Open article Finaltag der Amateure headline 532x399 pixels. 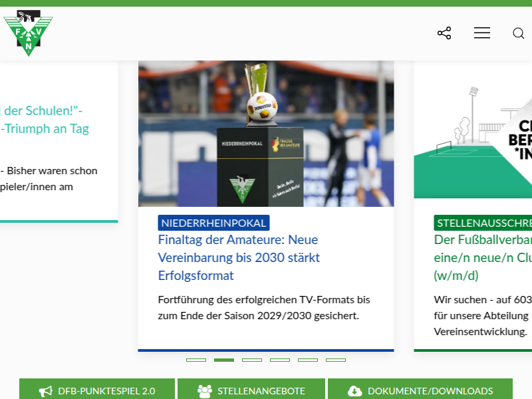tap(239, 257)
